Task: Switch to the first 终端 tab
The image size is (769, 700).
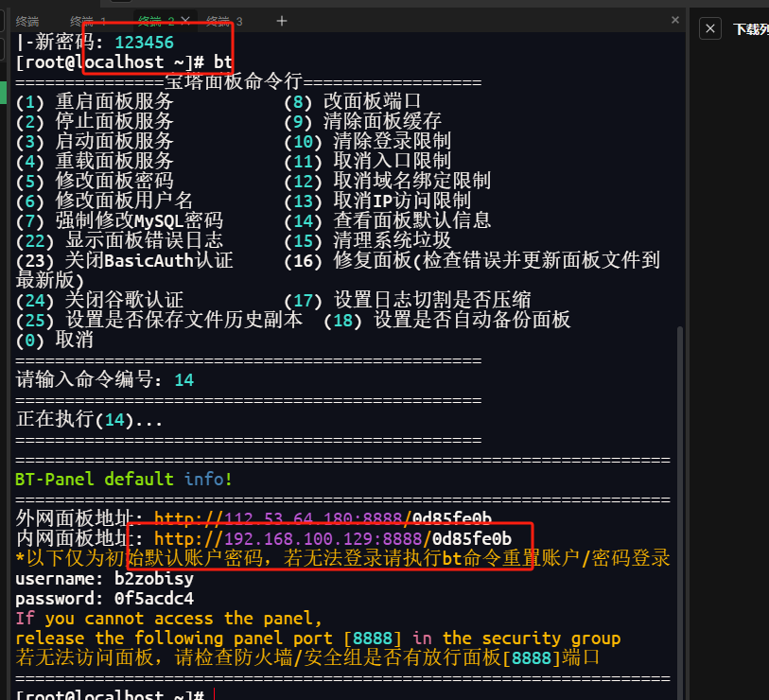Action: point(27,21)
